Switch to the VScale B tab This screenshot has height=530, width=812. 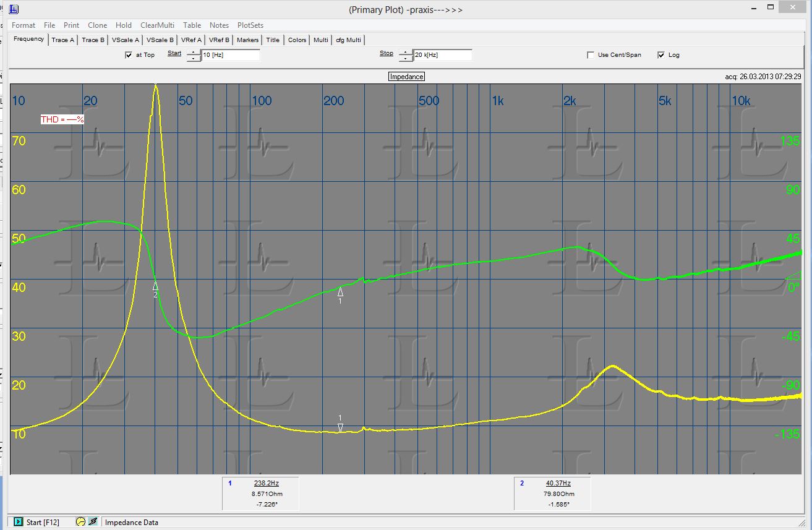[160, 40]
